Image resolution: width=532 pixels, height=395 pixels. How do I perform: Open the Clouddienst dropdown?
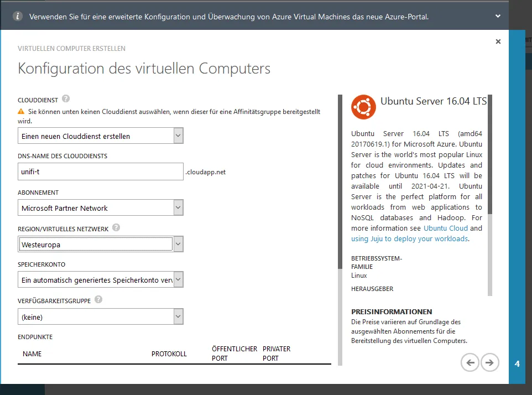pyautogui.click(x=101, y=136)
